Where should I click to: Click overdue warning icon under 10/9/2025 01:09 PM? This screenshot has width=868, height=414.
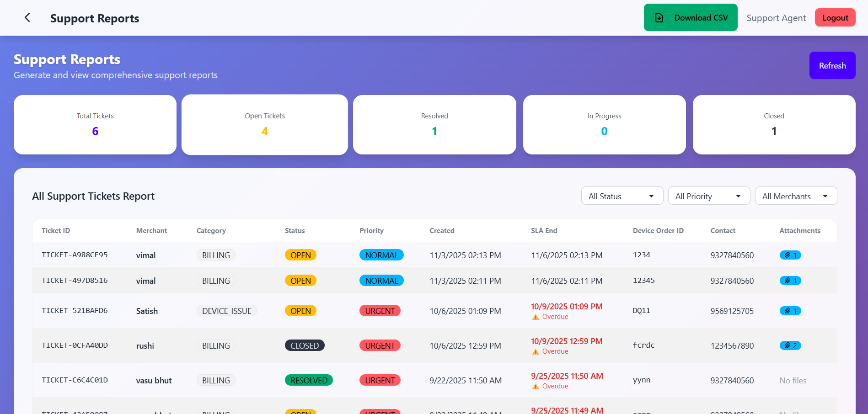click(536, 317)
